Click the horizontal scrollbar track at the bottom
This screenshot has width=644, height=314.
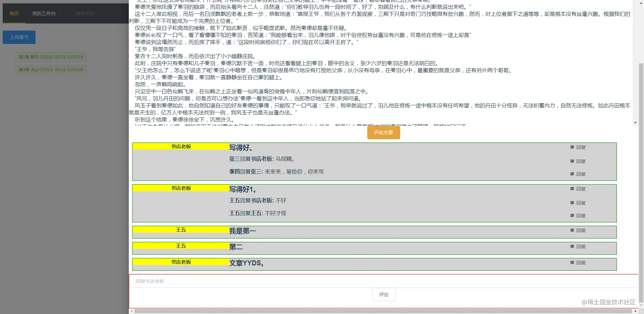pyautogui.click(x=383, y=311)
